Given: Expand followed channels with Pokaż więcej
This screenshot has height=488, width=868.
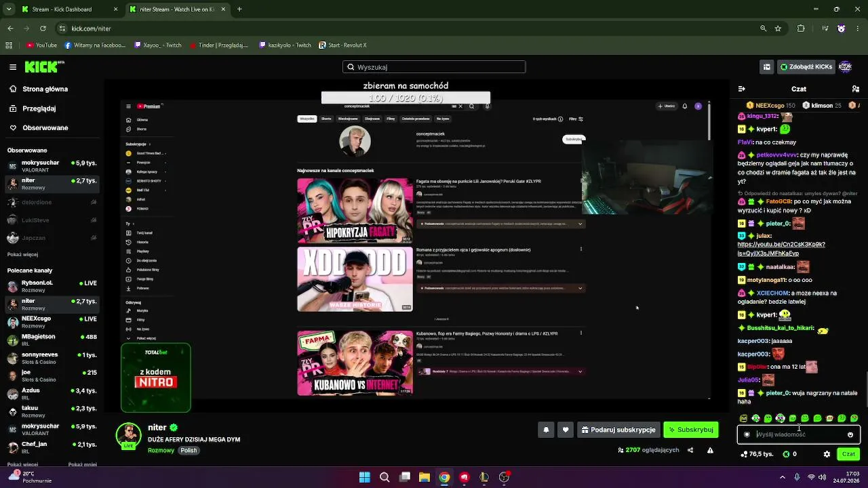Looking at the screenshot, I should pos(22,254).
